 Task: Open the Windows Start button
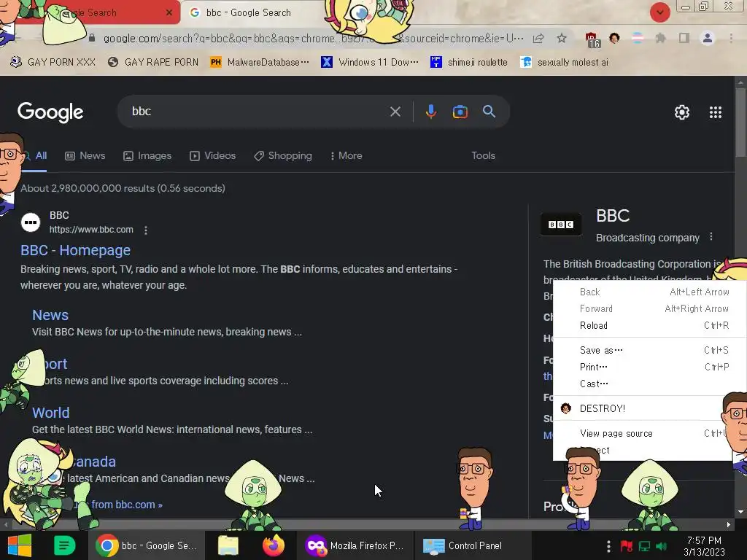pyautogui.click(x=20, y=545)
